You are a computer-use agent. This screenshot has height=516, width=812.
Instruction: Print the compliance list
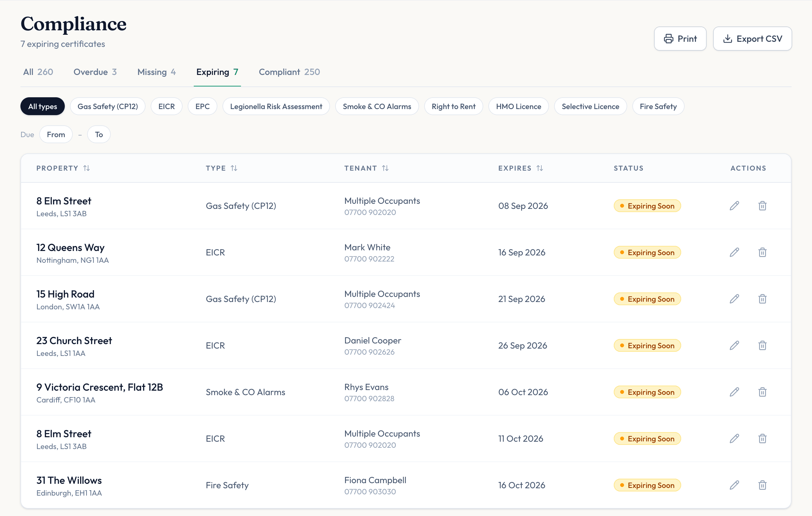tap(680, 39)
